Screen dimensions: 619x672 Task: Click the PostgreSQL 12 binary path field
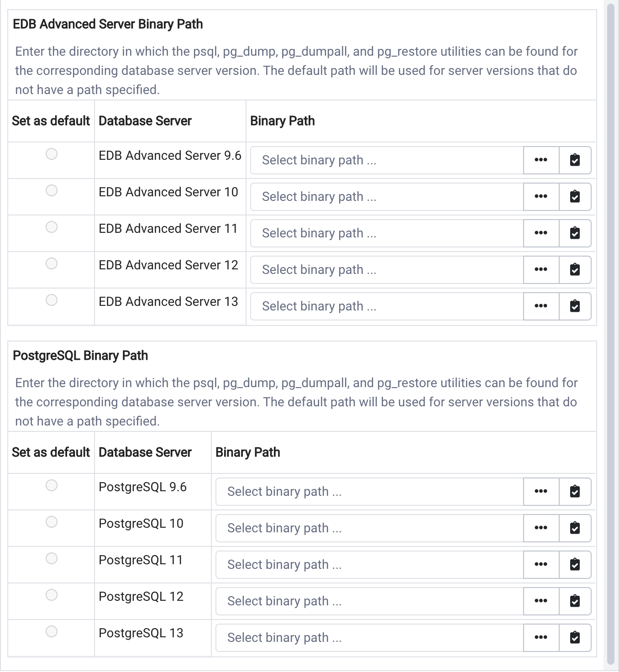369,601
